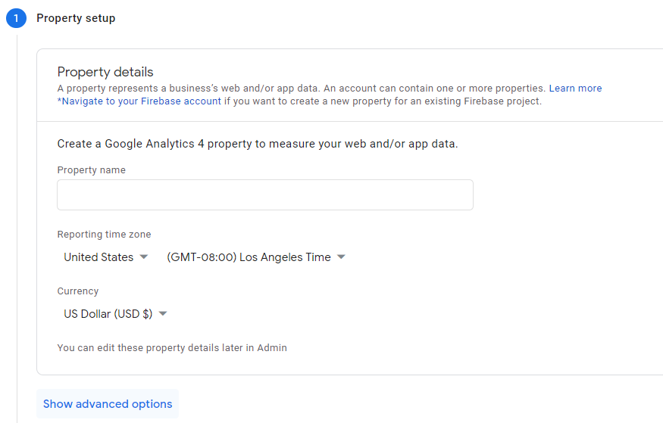Select the Property setup step heading

(76, 18)
